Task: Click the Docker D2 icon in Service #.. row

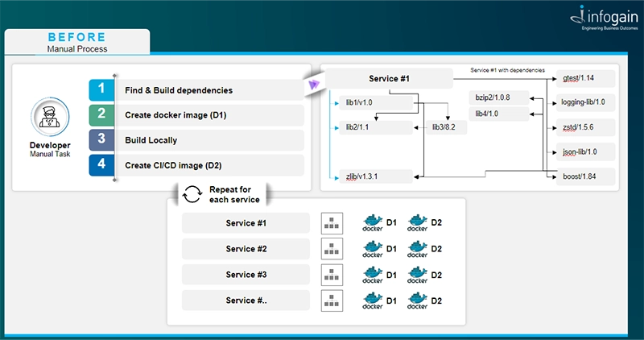Action: point(417,301)
